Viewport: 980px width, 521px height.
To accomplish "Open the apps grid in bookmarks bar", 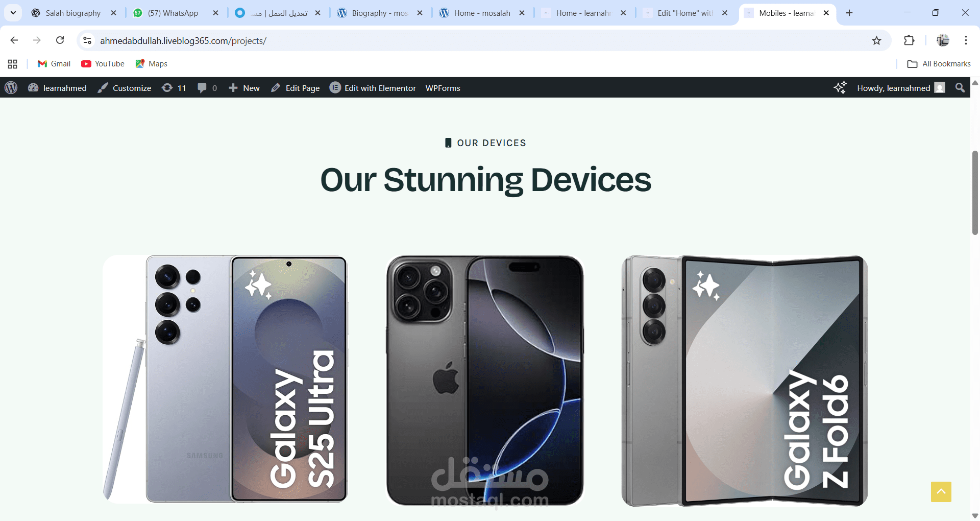I will [13, 64].
